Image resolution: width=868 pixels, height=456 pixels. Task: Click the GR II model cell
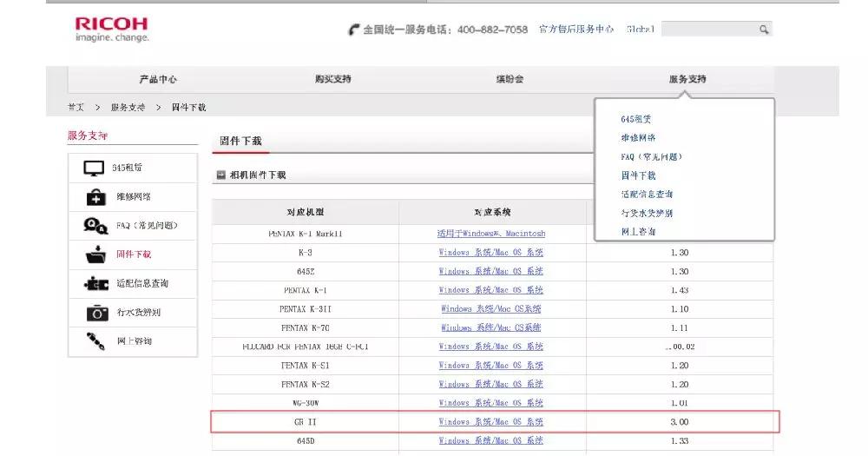tap(305, 422)
